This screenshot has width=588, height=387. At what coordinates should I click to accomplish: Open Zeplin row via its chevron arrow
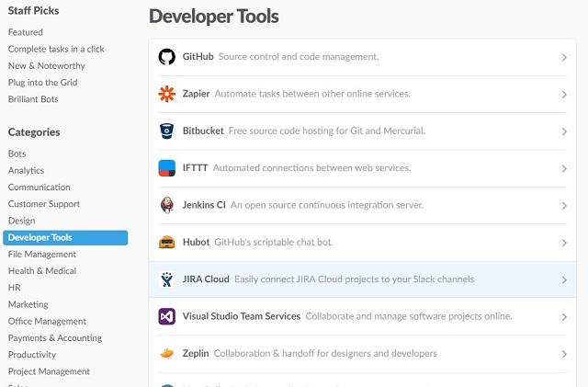click(x=564, y=354)
